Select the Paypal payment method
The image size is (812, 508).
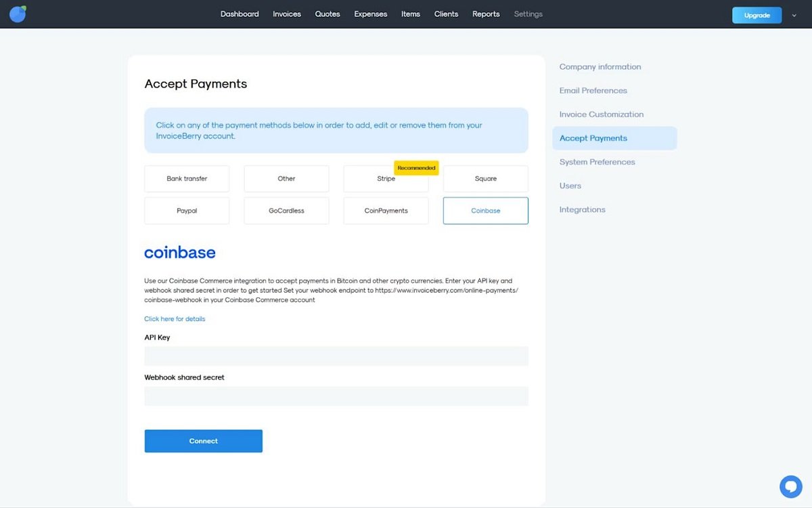pyautogui.click(x=187, y=211)
